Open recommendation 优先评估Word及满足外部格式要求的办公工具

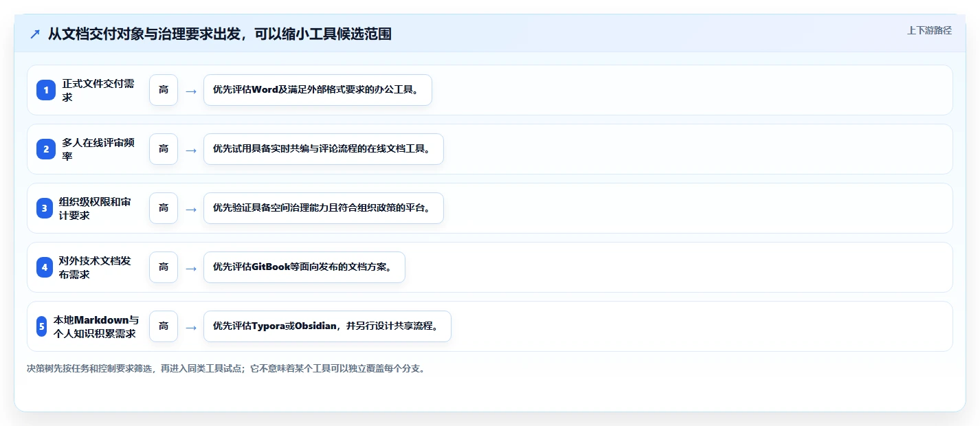click(318, 90)
